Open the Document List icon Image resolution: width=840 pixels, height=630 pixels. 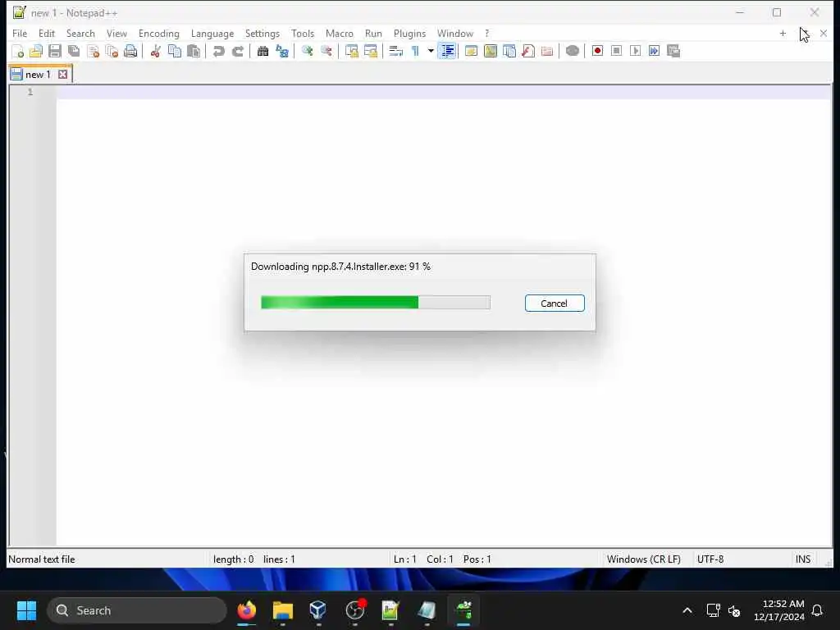[509, 51]
